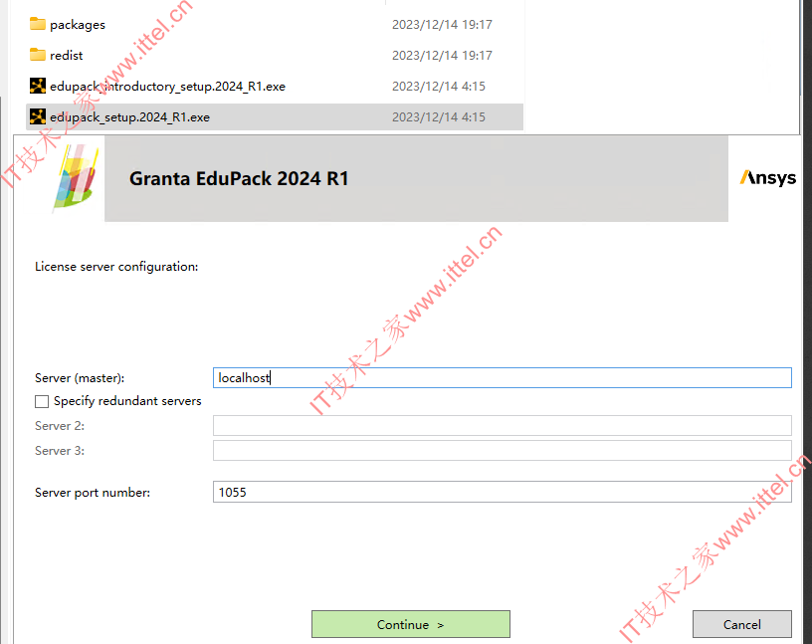Click the edupack_introductory_setup.2024_R1.exe file icon
The width and height of the screenshot is (812, 644).
[37, 86]
